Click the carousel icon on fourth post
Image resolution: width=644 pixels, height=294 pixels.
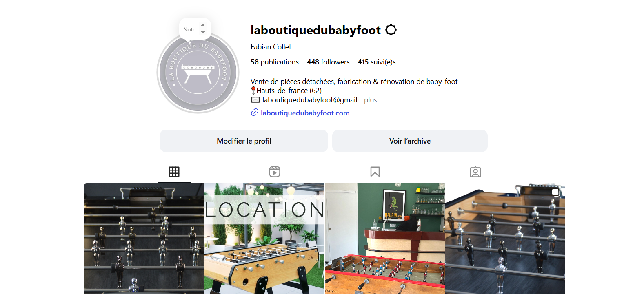(x=555, y=192)
